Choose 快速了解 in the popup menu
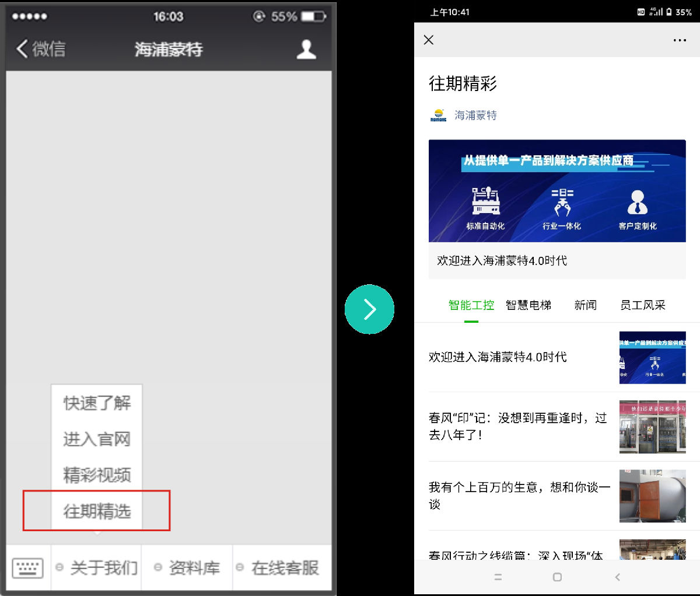The image size is (700, 596). tap(97, 403)
